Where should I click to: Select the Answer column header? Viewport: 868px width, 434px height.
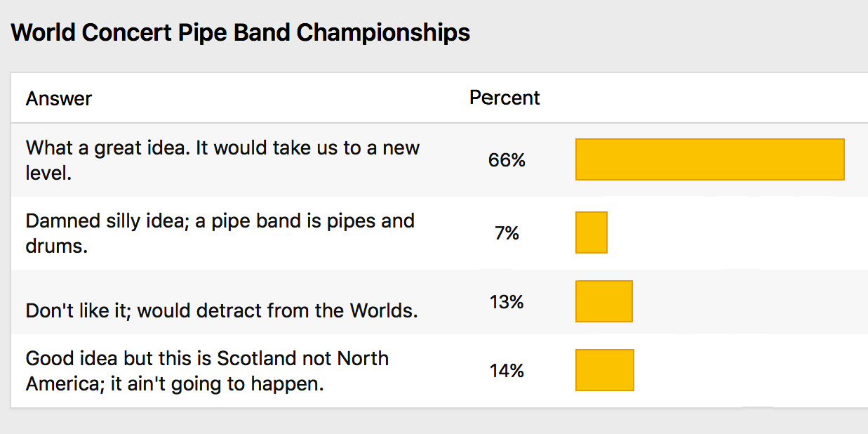(x=59, y=98)
